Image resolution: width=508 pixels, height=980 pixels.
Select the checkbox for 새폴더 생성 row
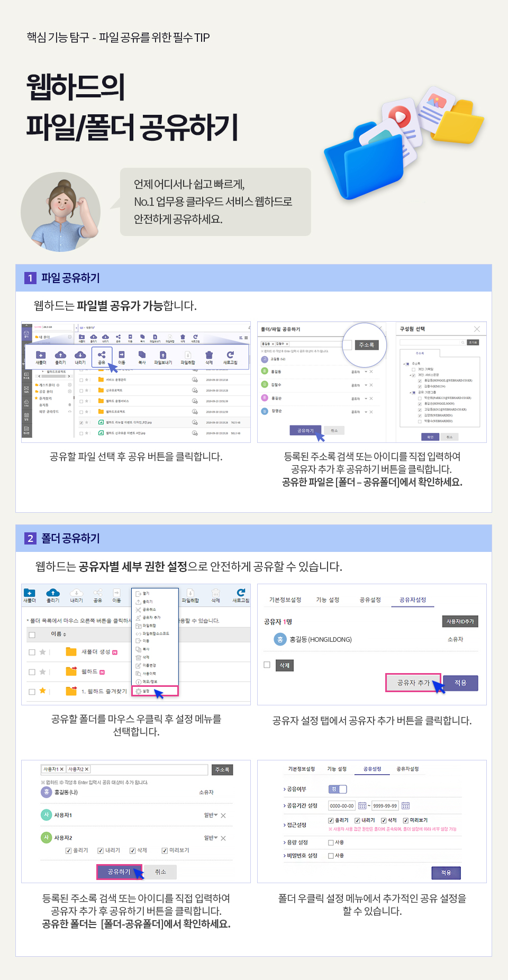pyautogui.click(x=32, y=652)
